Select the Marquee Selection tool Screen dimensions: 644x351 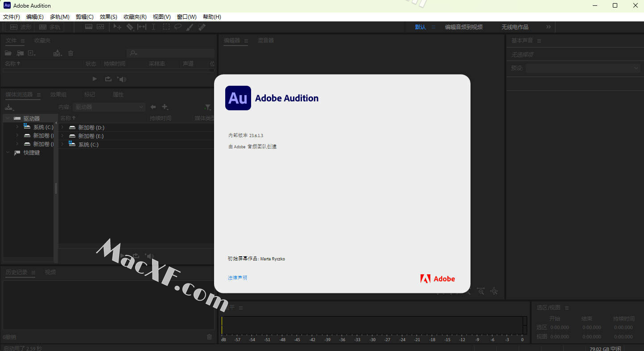[x=166, y=27]
